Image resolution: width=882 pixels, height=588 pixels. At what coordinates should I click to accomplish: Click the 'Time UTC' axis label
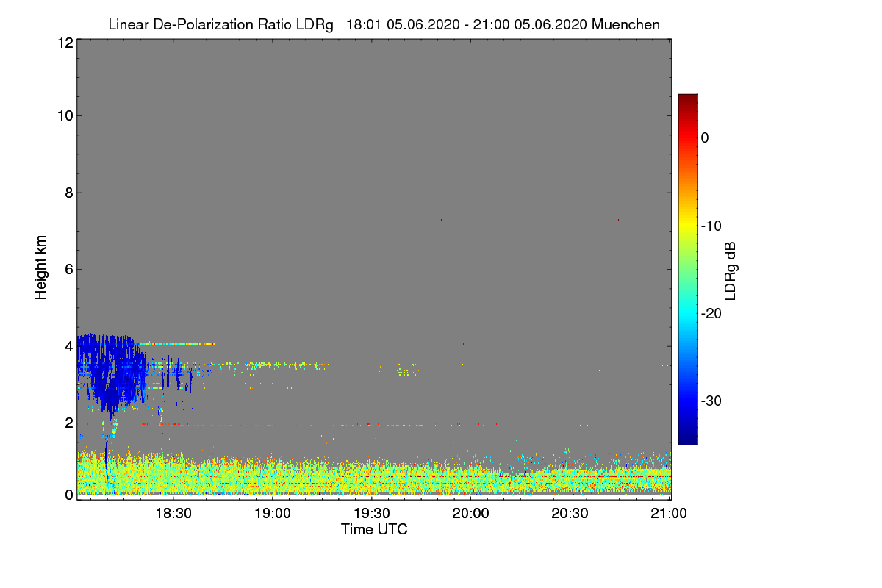[x=374, y=529]
